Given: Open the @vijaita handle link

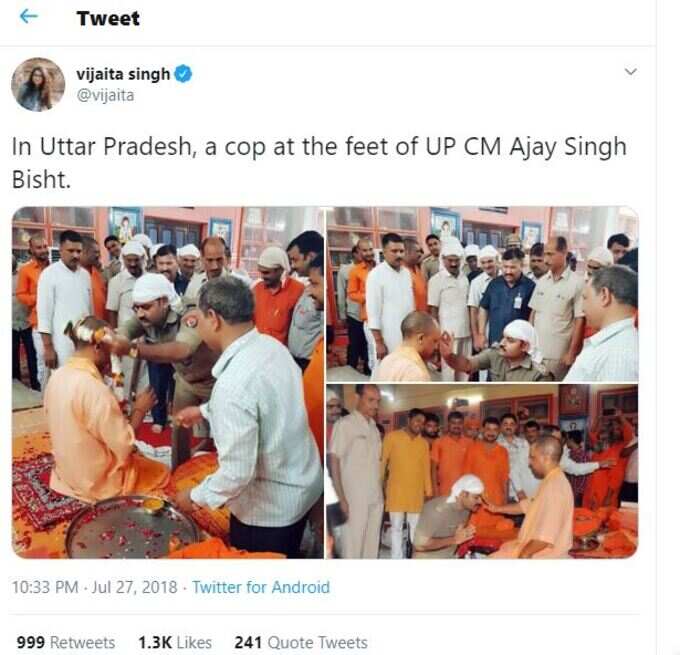Looking at the screenshot, I should [x=105, y=95].
